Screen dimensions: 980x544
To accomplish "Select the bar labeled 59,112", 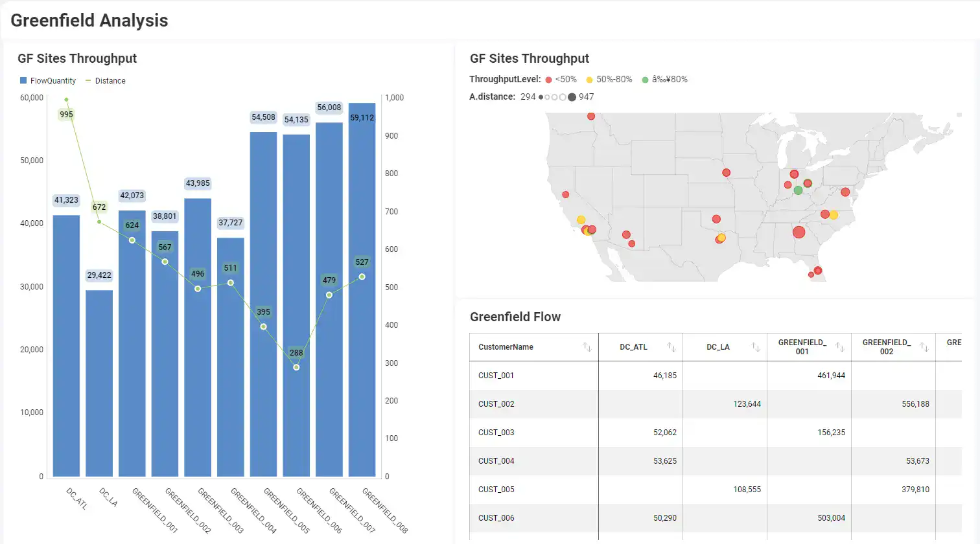I will pos(362,291).
